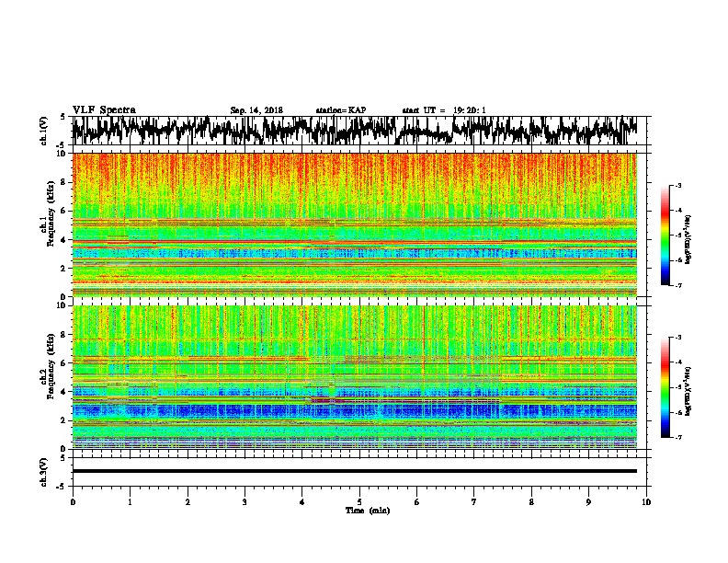728x563 pixels.
Task: Click time axis tick label "2"
Action: (x=188, y=502)
